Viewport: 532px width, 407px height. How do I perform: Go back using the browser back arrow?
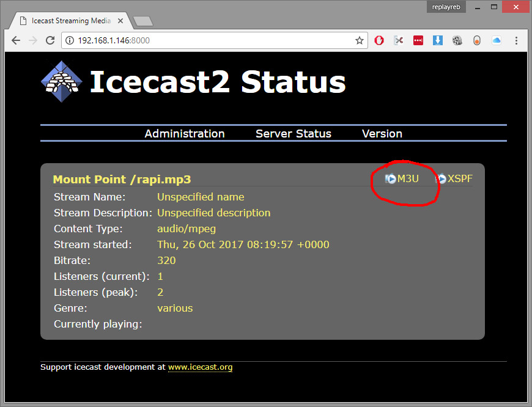click(x=16, y=41)
